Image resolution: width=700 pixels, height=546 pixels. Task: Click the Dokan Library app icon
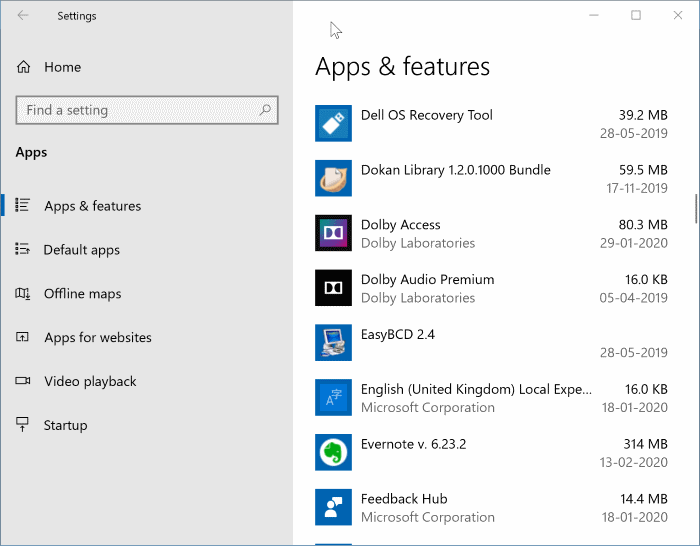pyautogui.click(x=333, y=178)
